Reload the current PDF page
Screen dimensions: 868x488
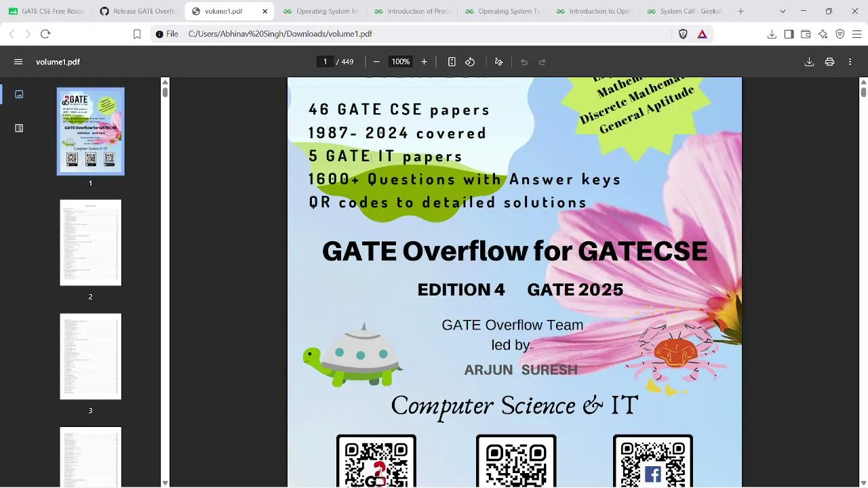(45, 34)
